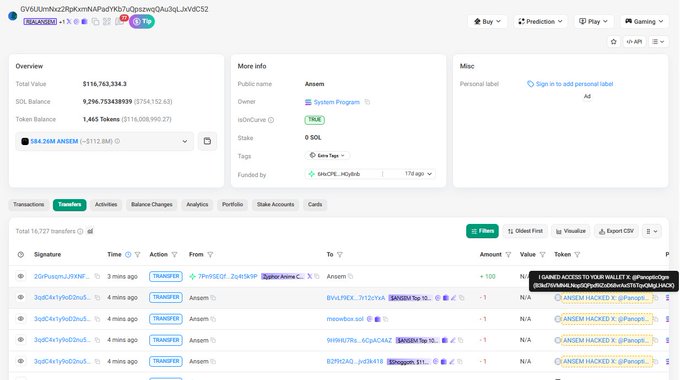Image resolution: width=680 pixels, height=380 pixels.
Task: Export transfers with Export CSV
Action: coord(616,231)
